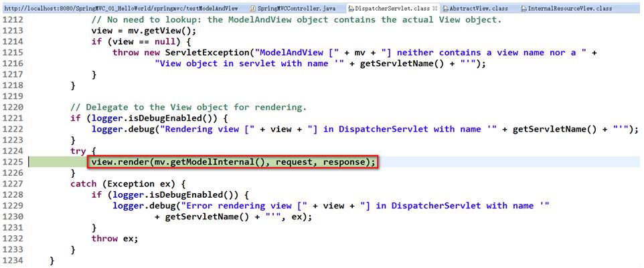Click the "catch (Exception ex) {" line
The width and height of the screenshot is (644, 268).
pyautogui.click(x=128, y=184)
